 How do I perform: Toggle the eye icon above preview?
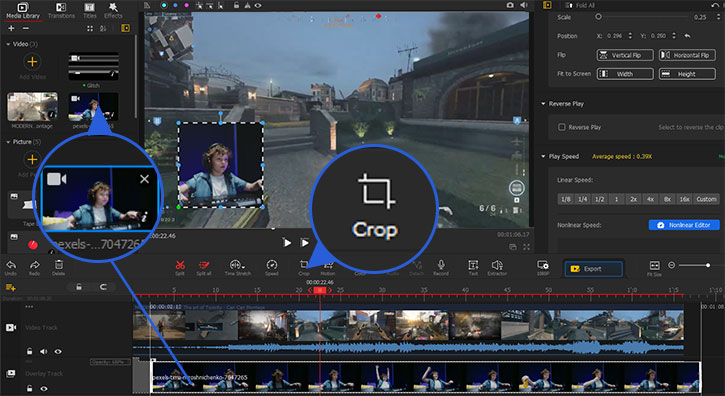click(258, 6)
